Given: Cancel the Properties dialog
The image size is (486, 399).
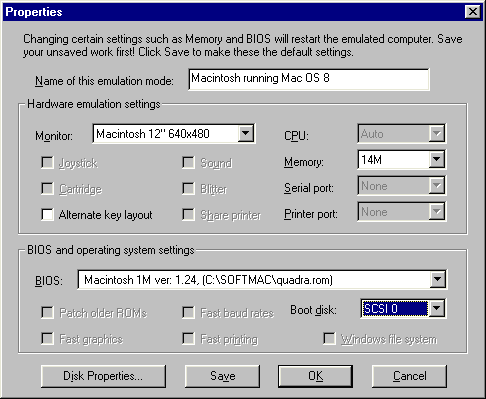Looking at the screenshot, I should point(409,376).
